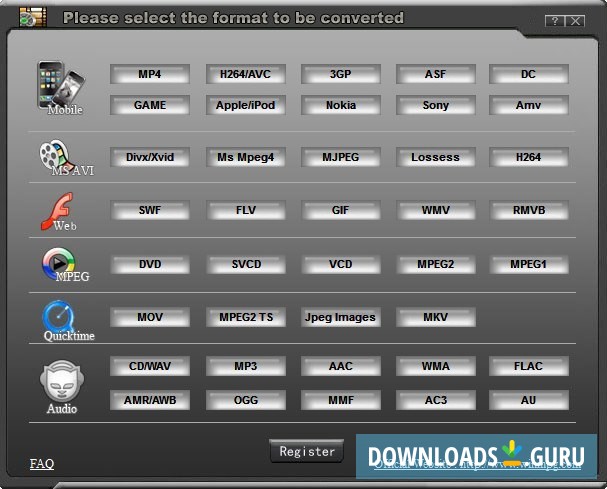Choose the DVD MPEG format
The height and width of the screenshot is (489, 607).
pyautogui.click(x=150, y=264)
